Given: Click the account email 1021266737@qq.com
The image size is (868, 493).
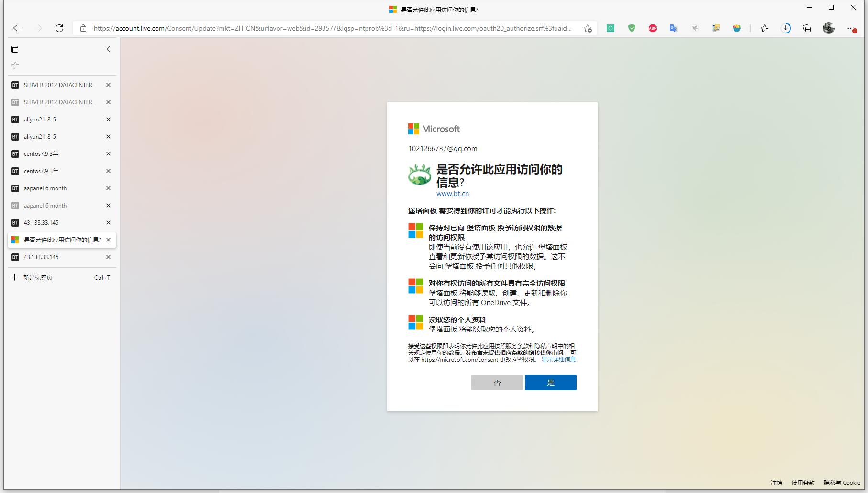Looking at the screenshot, I should coord(443,149).
